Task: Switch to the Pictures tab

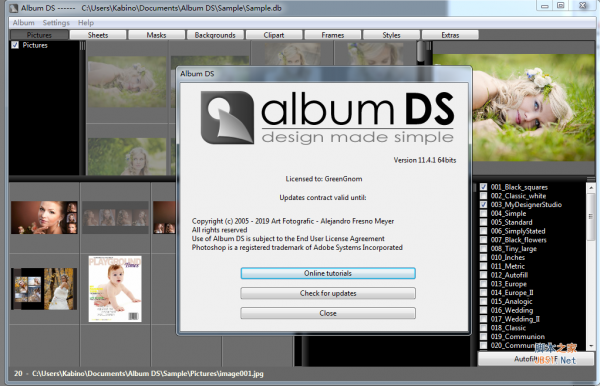Action: (x=39, y=35)
